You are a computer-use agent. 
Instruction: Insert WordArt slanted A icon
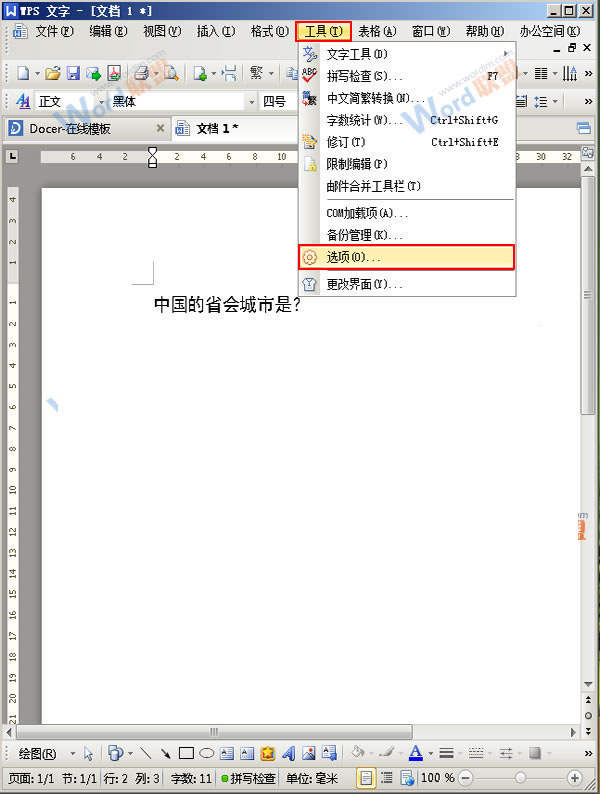pos(289,753)
